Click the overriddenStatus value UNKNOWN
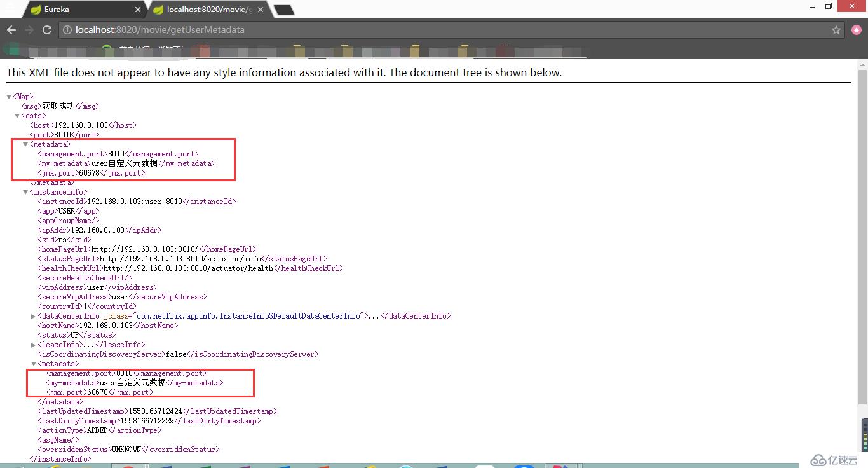The width and height of the screenshot is (868, 468). [x=126, y=450]
